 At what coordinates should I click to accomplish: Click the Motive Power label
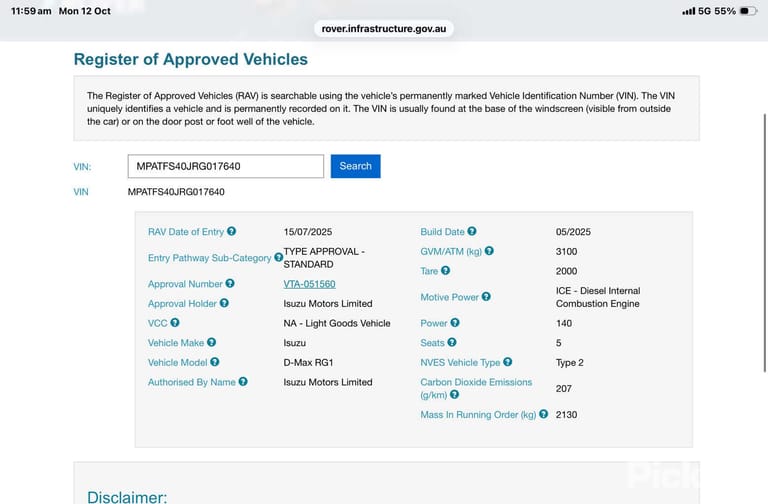point(449,297)
